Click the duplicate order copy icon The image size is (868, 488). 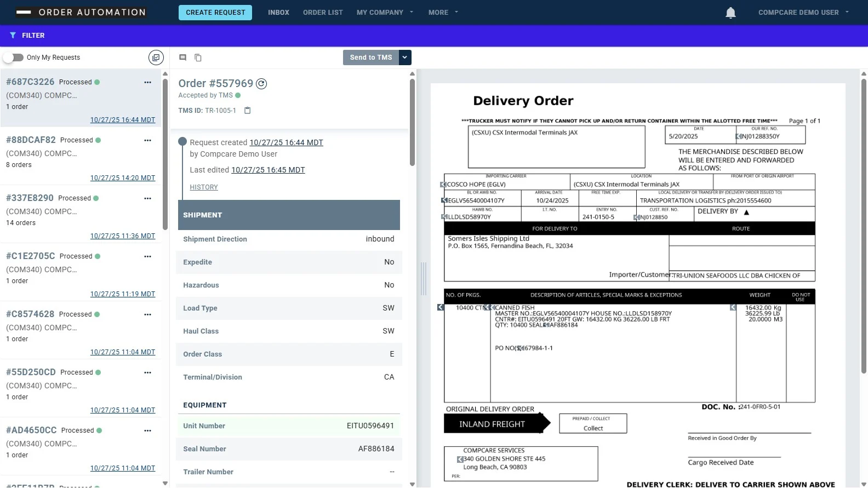point(198,58)
